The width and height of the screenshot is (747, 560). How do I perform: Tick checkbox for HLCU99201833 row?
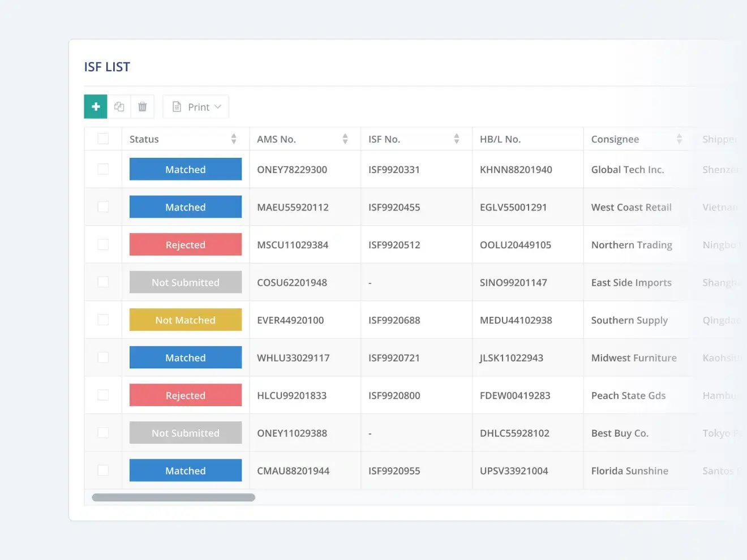tap(103, 395)
